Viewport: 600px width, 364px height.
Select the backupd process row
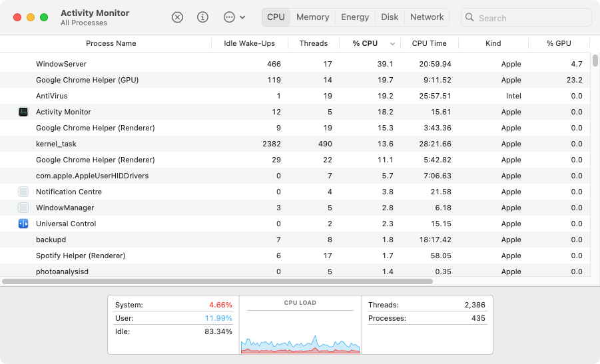point(295,240)
